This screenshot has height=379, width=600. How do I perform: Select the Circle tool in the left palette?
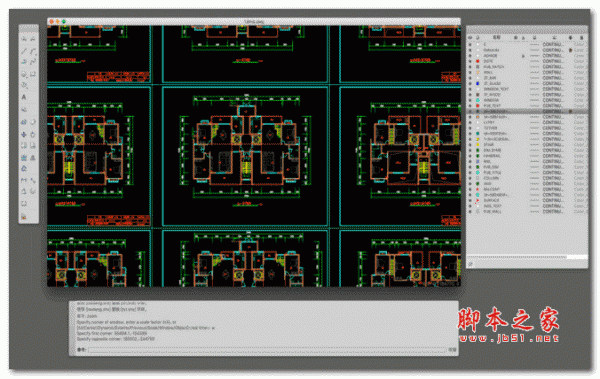click(x=24, y=74)
